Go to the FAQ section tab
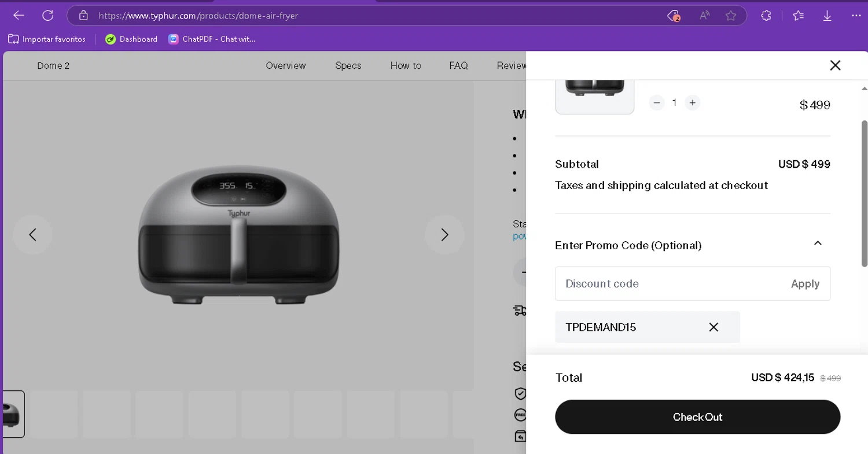The image size is (868, 454). tap(458, 65)
